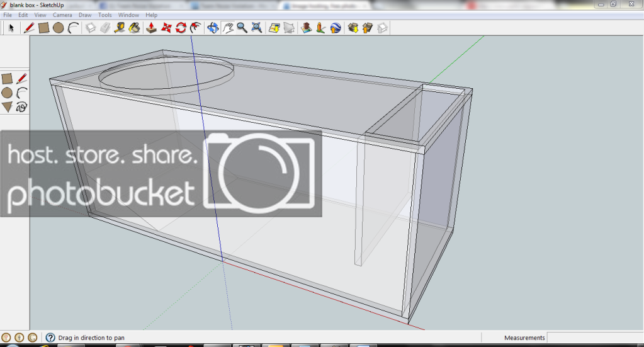Viewport: 644px width, 347px height.
Task: Open the Tools menu
Action: point(105,14)
